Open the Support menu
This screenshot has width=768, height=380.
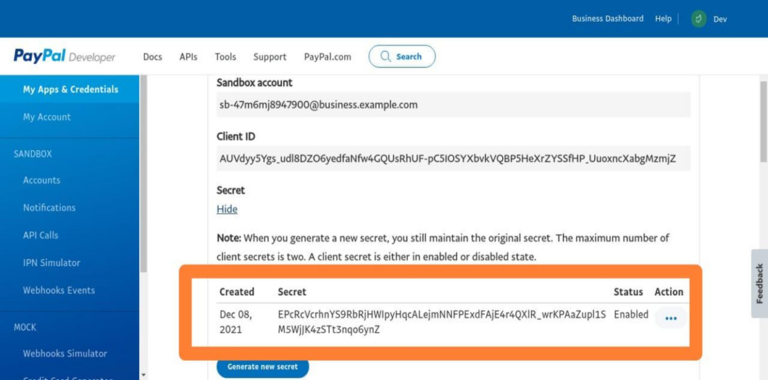coord(270,57)
